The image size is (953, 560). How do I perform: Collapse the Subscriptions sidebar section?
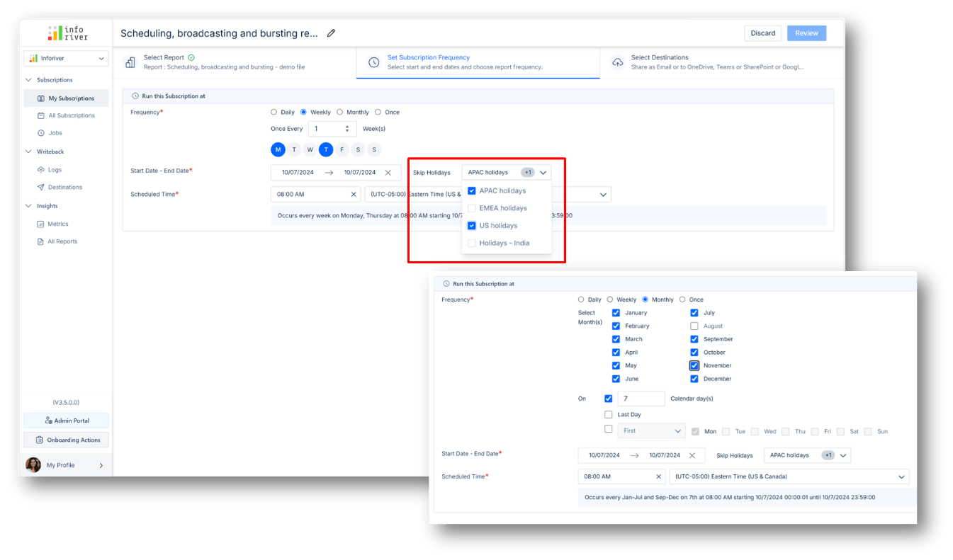(x=29, y=80)
